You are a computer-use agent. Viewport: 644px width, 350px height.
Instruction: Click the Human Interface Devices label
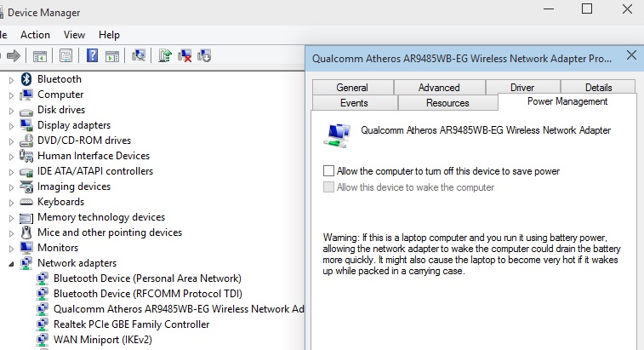coord(94,156)
